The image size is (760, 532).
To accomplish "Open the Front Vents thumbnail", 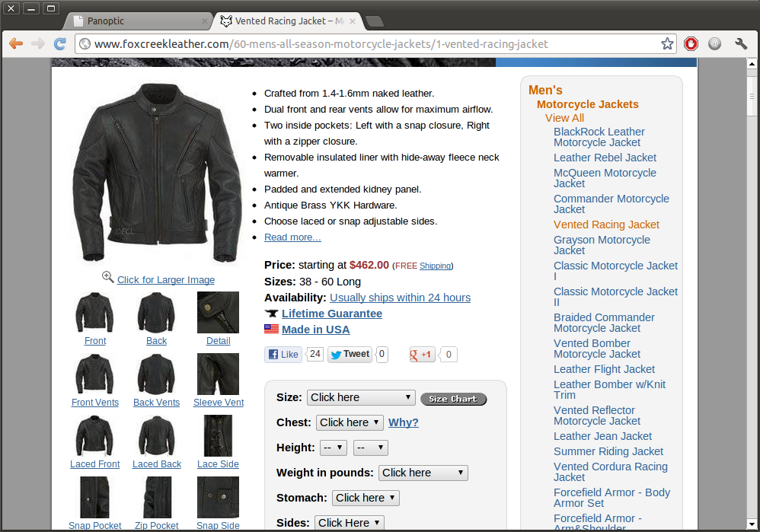I will (x=94, y=374).
